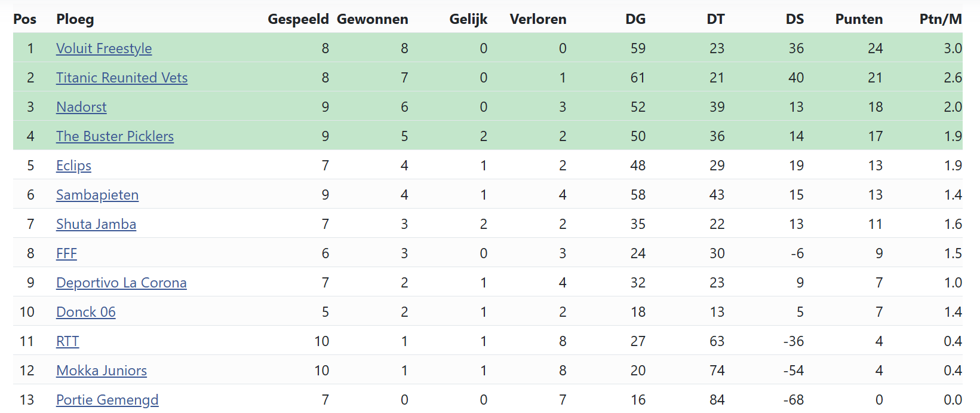Click the Ploeg column header
980x413 pixels.
[75, 19]
